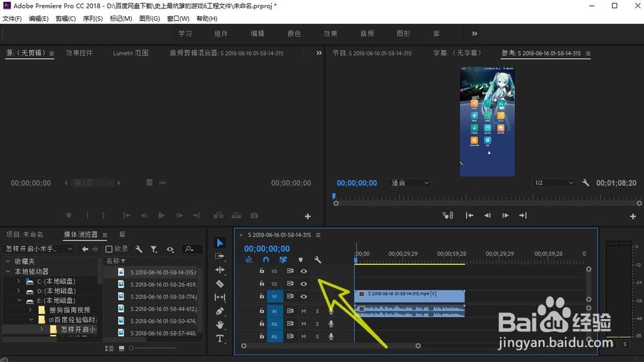
Task: Open timeline display settings wrench
Action: [x=318, y=260]
